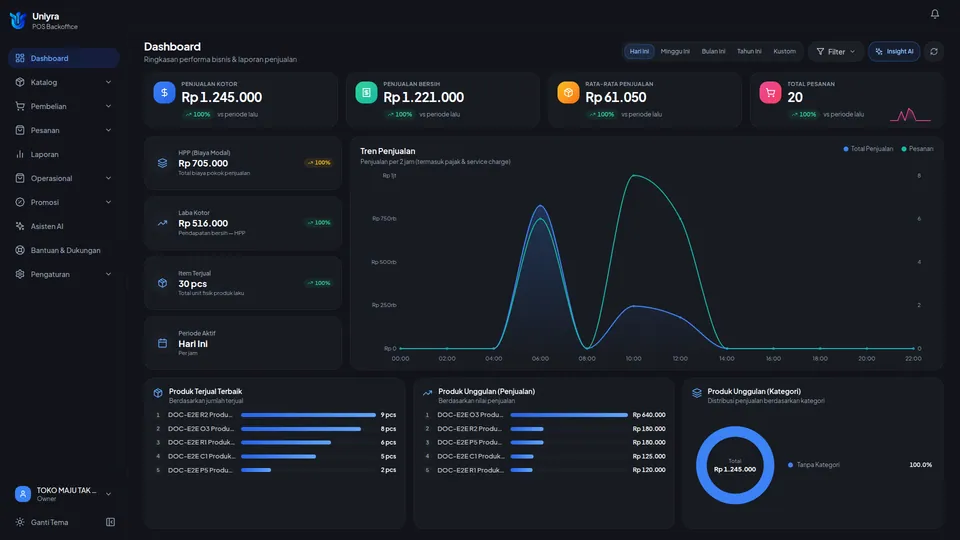
Task: Toggle Pesanan legend series
Action: pyautogui.click(x=917, y=149)
